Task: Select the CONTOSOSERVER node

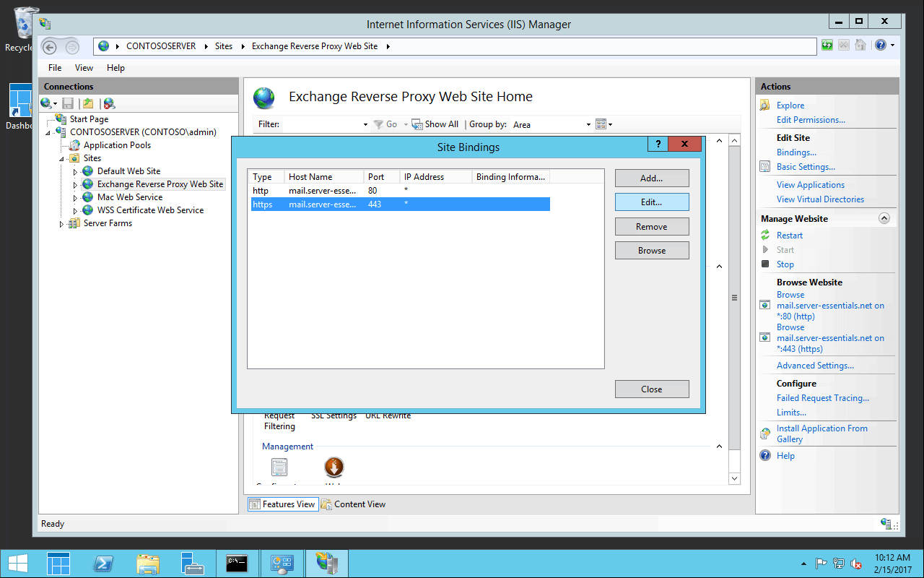Action: [x=143, y=132]
